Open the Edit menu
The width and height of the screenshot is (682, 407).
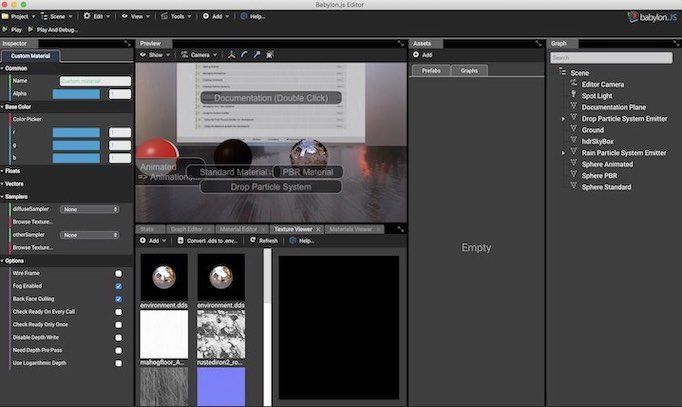(x=97, y=17)
